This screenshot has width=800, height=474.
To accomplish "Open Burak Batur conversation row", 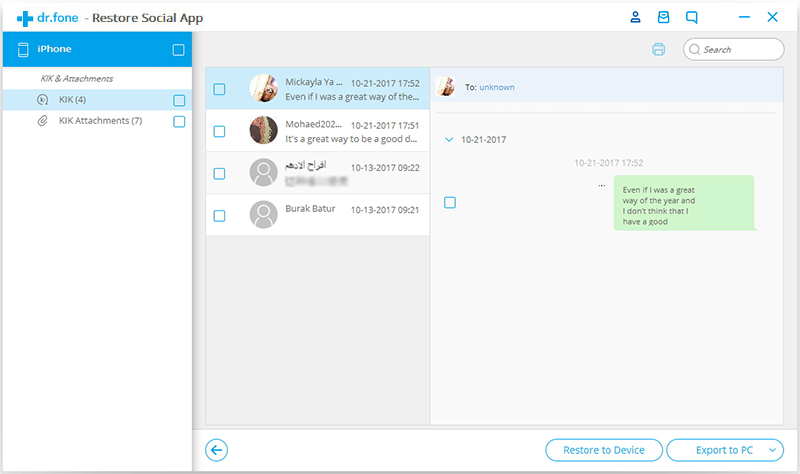I will coord(317,215).
